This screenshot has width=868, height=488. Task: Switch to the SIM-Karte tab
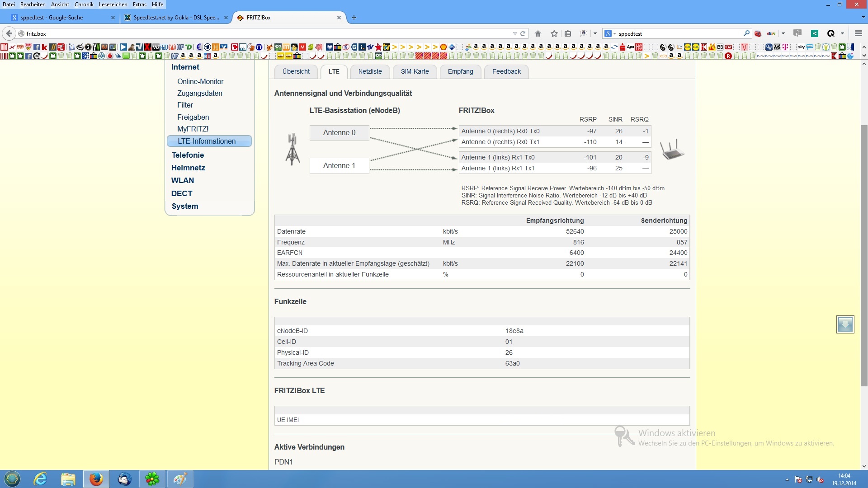[x=415, y=71]
